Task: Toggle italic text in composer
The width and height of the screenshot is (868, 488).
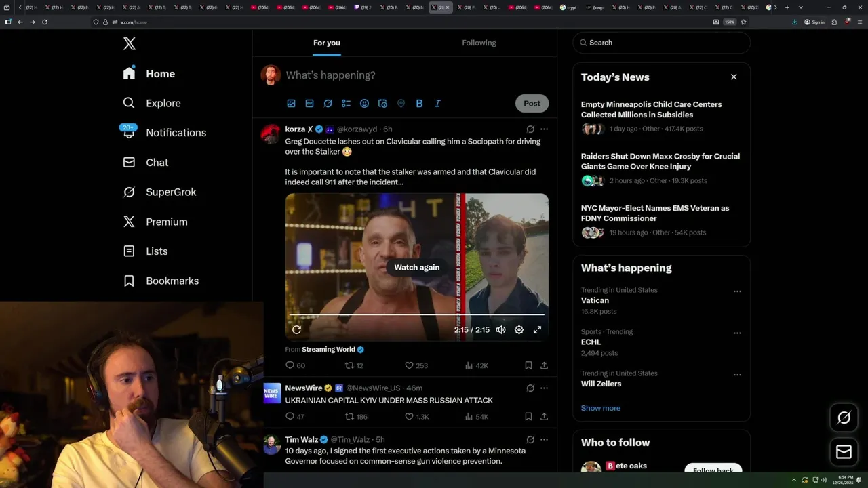Action: pos(437,104)
